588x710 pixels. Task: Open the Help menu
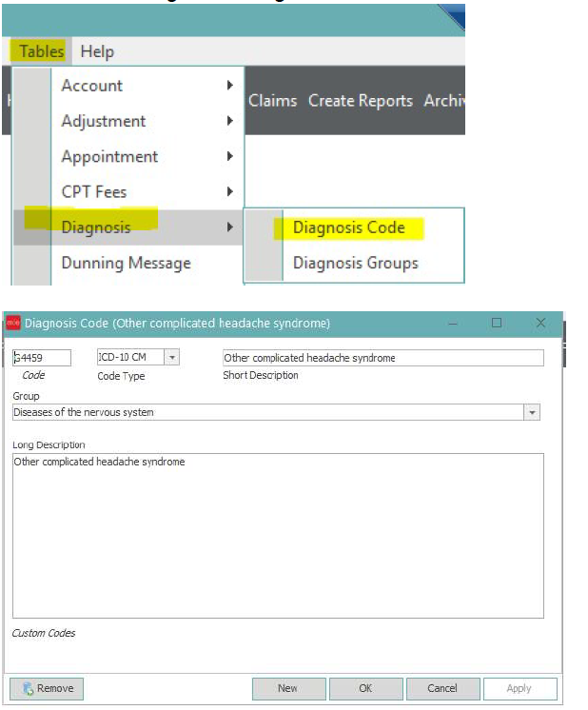pos(97,51)
